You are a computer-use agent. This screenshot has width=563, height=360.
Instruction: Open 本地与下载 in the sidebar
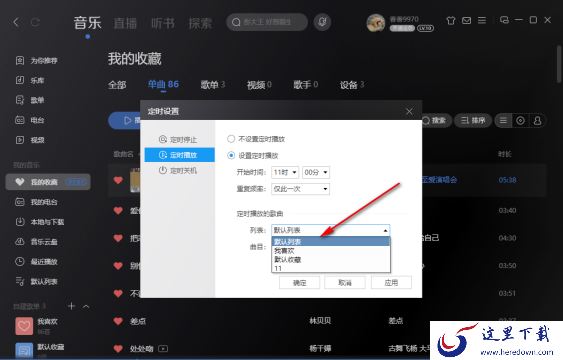coord(39,222)
